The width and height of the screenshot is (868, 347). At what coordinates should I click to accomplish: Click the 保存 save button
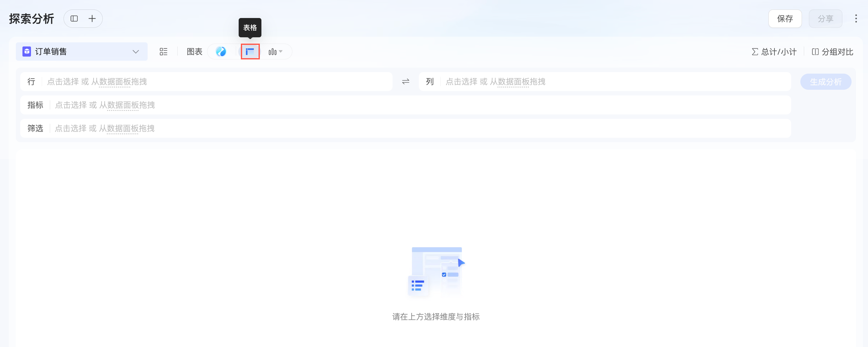(x=785, y=19)
